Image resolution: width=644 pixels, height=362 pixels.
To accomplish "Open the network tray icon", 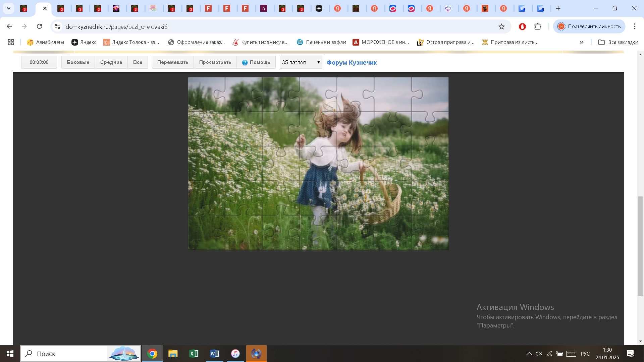I will pyautogui.click(x=549, y=354).
